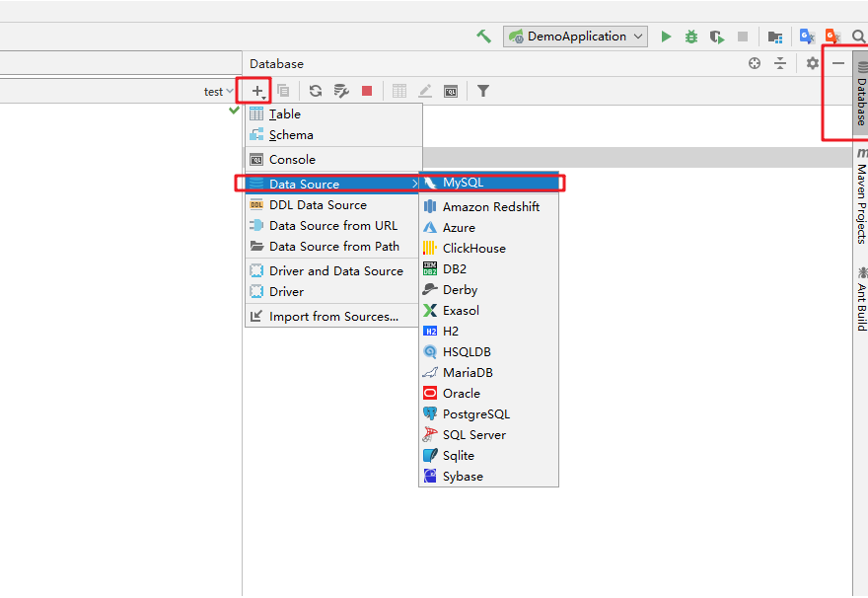Screen dimensions: 868x598
Task: Choose Oracle data source
Action: click(489, 394)
